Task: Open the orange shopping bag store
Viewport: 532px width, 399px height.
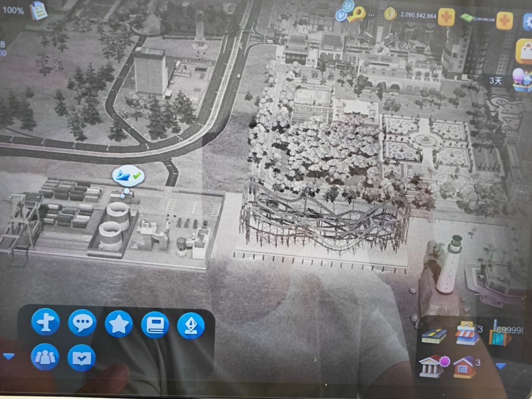Action: click(x=524, y=51)
